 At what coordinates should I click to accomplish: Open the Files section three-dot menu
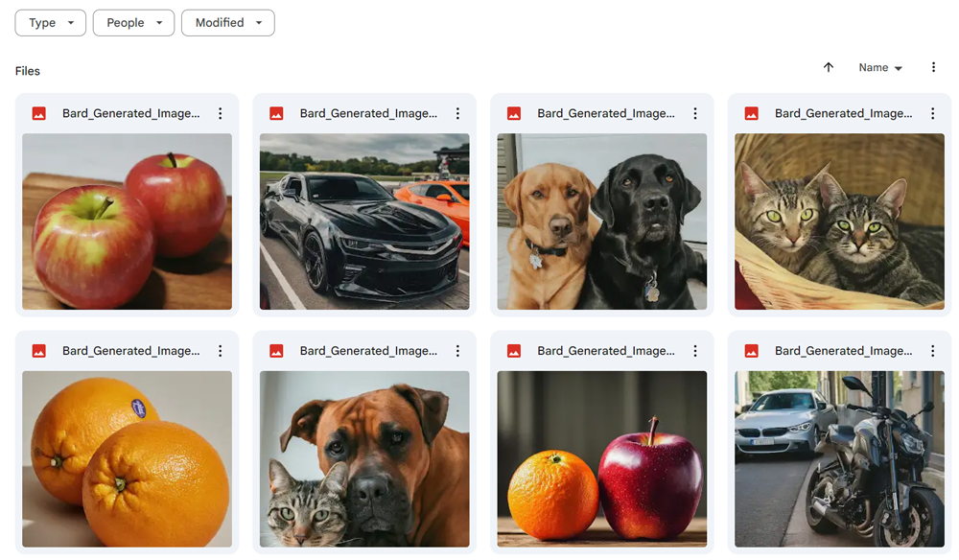933,67
